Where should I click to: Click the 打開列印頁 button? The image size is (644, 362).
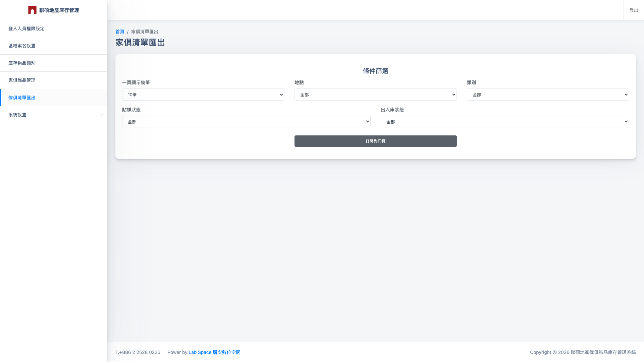coord(375,141)
